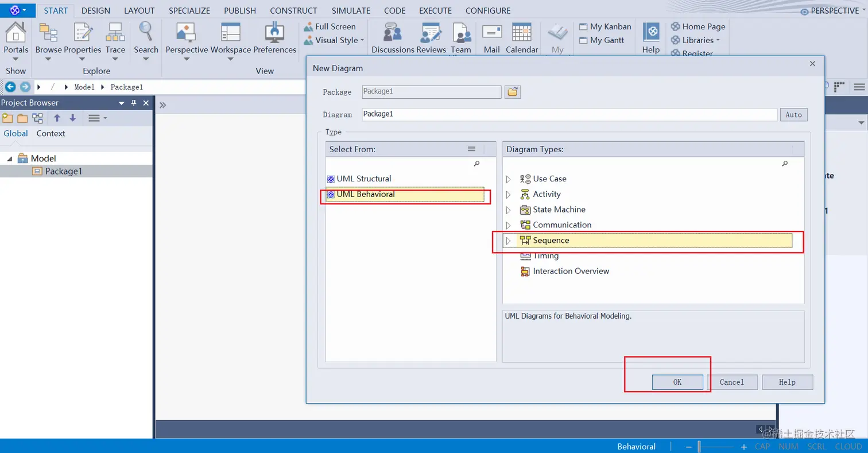Screen dimensions: 868x453
Task: Switch to the Context browser tab
Action: tap(51, 133)
